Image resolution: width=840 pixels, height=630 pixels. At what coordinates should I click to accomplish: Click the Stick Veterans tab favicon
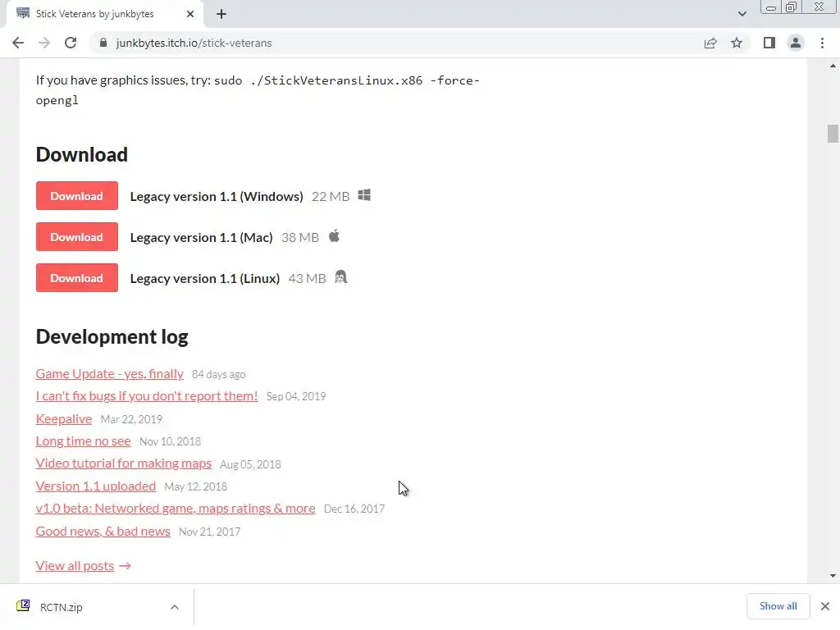point(23,13)
